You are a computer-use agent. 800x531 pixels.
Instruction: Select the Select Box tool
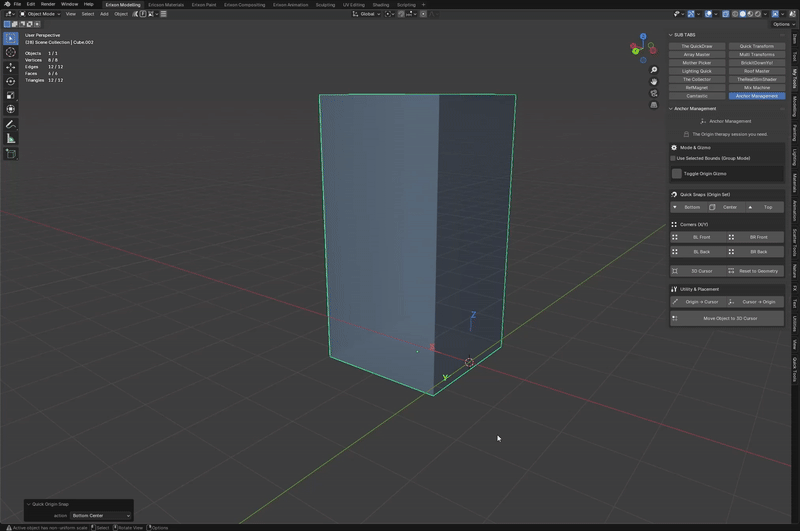(11, 38)
